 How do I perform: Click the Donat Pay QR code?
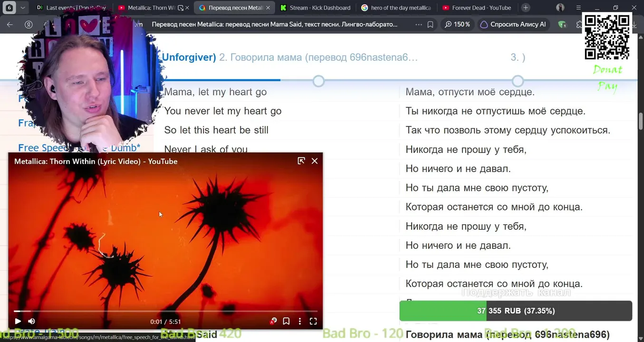pyautogui.click(x=607, y=37)
